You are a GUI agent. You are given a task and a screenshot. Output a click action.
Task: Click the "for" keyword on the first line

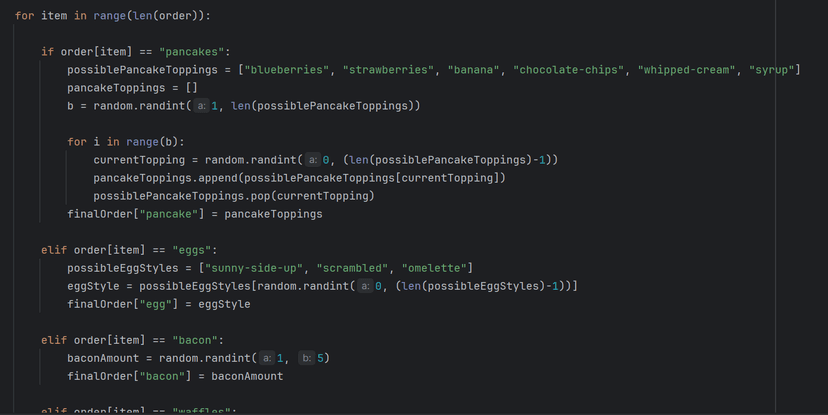24,16
